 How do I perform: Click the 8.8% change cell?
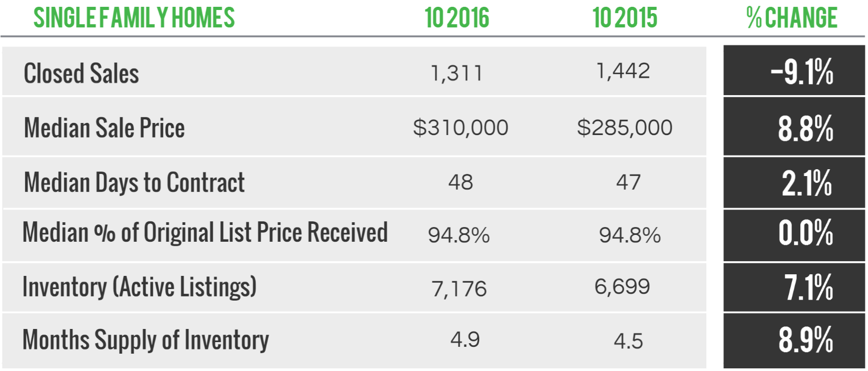[x=794, y=127]
